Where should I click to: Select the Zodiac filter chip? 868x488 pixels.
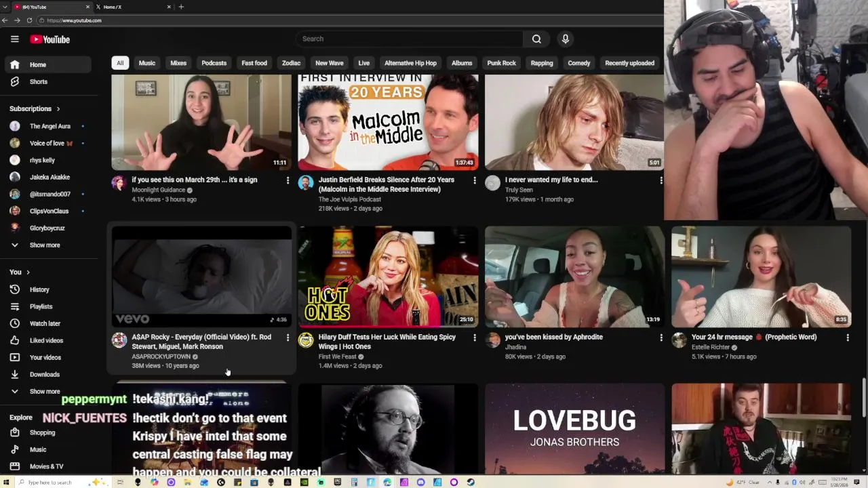(x=291, y=63)
